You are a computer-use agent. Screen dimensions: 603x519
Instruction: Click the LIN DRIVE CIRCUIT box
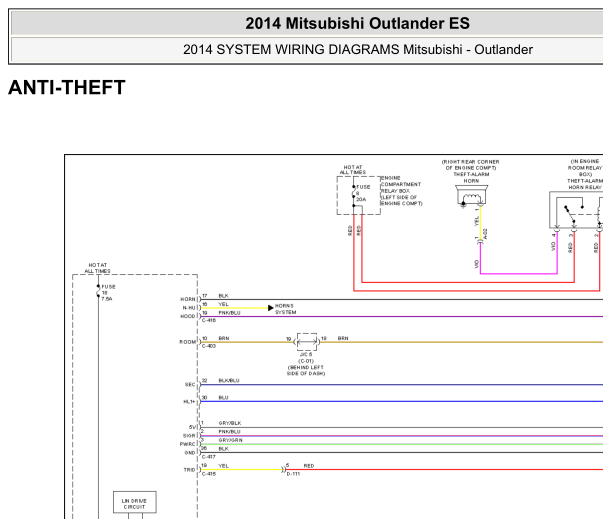(135, 502)
